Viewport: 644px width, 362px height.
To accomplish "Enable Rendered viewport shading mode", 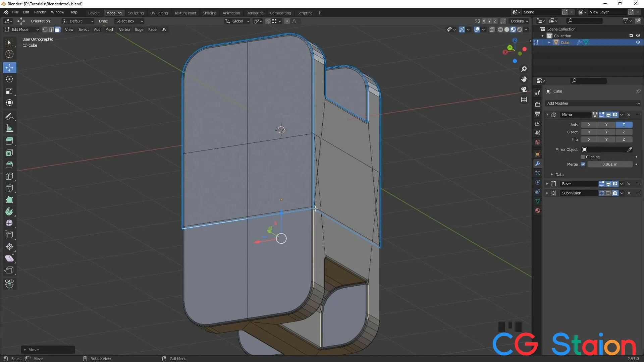I will [x=519, y=29].
